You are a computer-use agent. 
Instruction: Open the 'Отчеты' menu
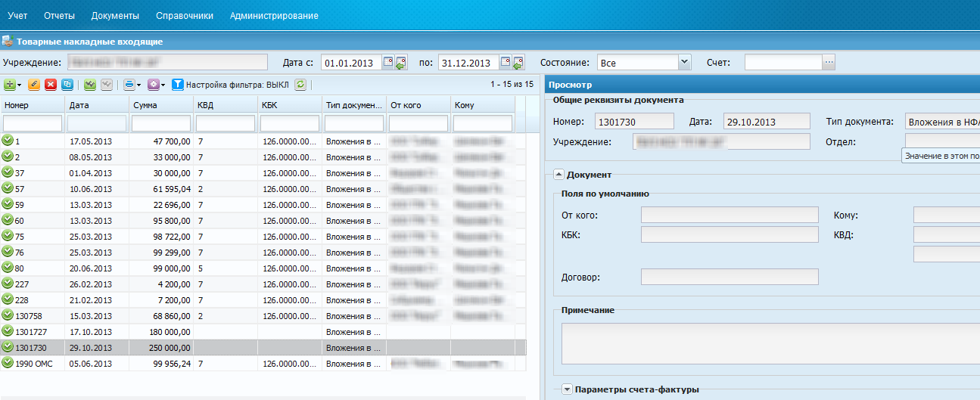59,16
